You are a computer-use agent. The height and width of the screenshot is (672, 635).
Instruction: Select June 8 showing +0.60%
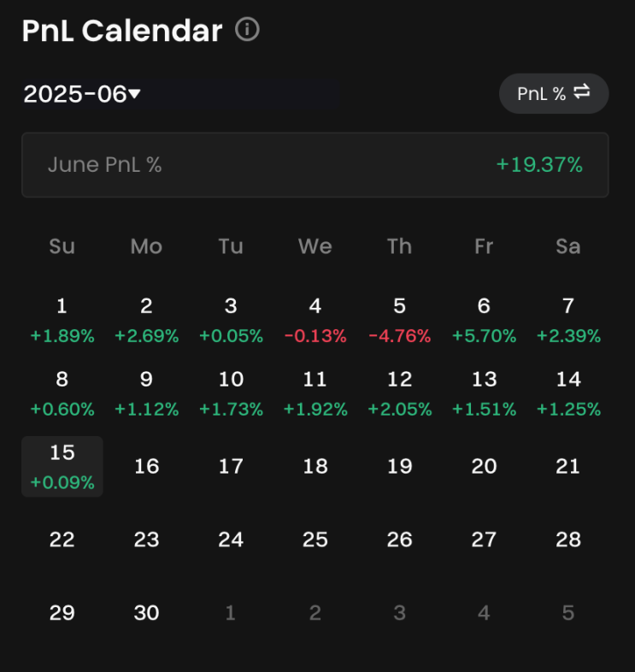62,393
